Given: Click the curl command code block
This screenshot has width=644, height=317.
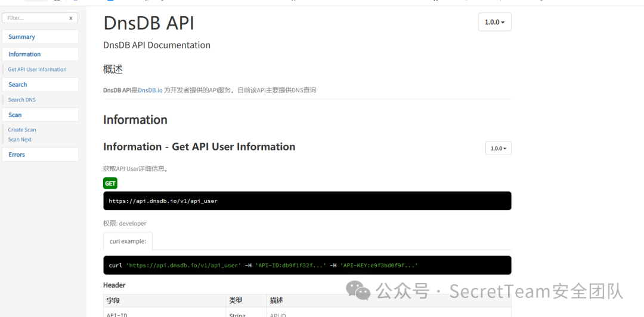Looking at the screenshot, I should [x=307, y=265].
